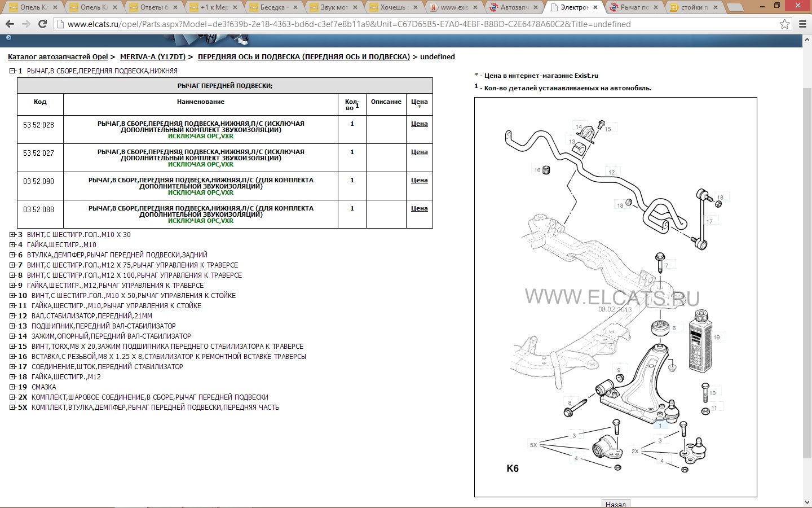Expand item 3 ВИНТ M10 X 30
812x508 pixels.
pos(12,235)
